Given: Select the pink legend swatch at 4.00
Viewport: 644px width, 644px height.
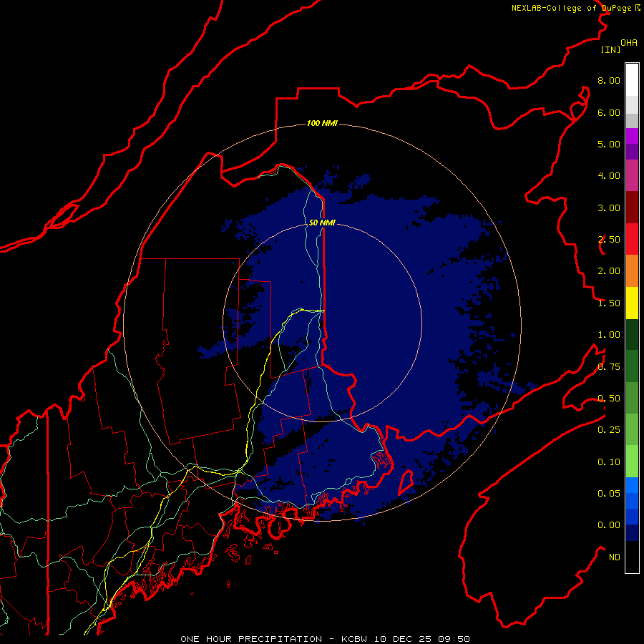Looking at the screenshot, I should pos(632,176).
